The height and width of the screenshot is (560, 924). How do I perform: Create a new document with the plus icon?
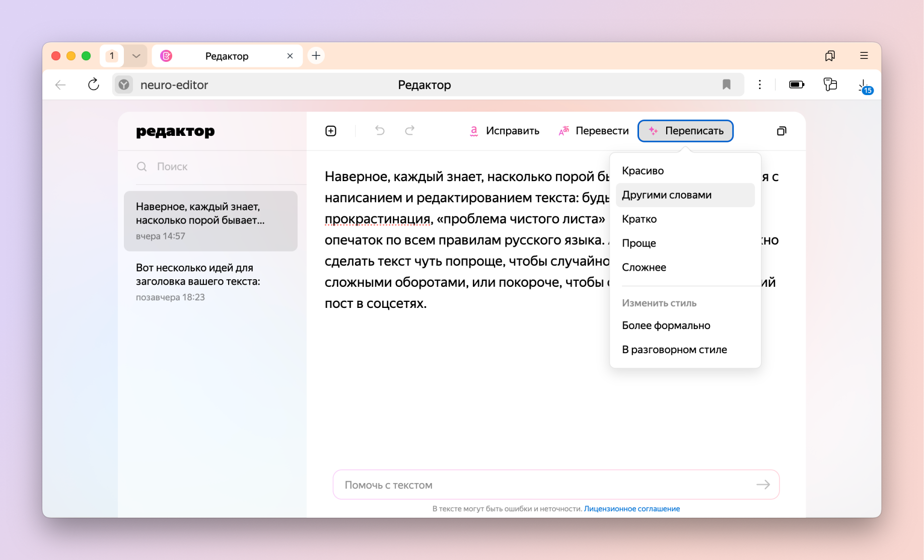click(x=331, y=131)
